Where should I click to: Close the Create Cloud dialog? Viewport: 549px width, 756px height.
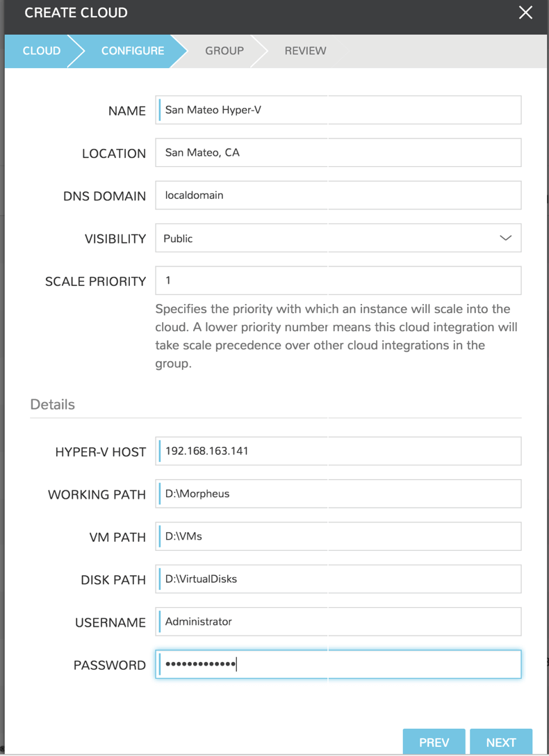[525, 13]
